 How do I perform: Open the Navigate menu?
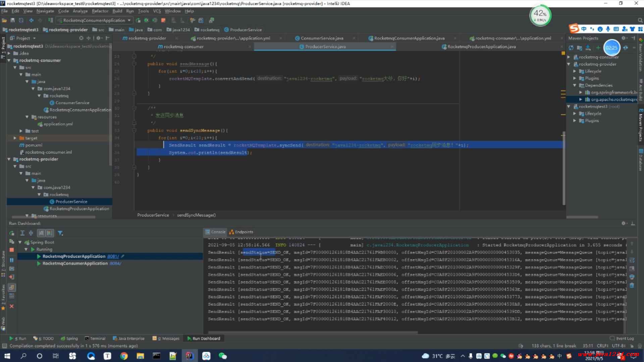click(45, 11)
